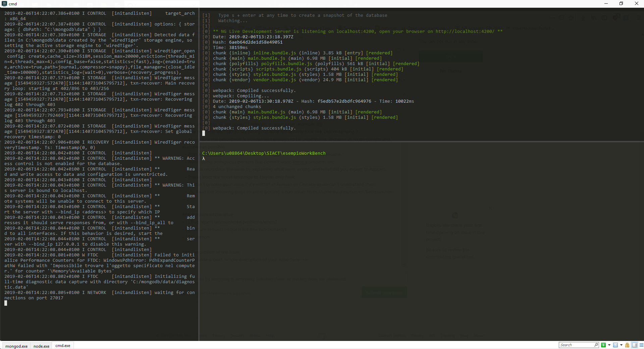The image size is (644, 349).
Task: Click the magnifier icon in the search box
Action: 596,345
